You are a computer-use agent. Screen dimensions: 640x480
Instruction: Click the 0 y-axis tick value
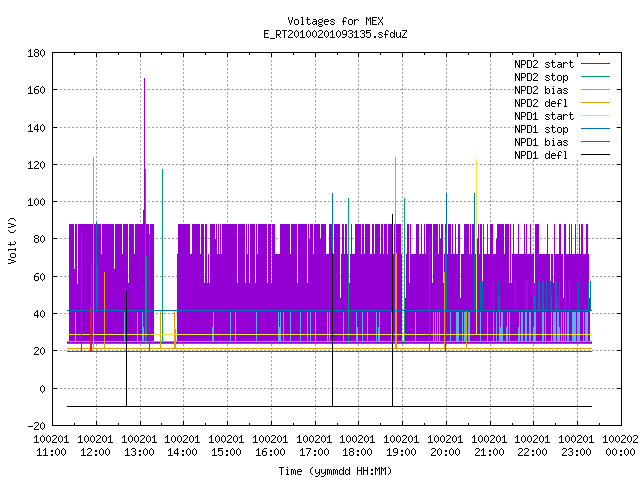pos(42,389)
